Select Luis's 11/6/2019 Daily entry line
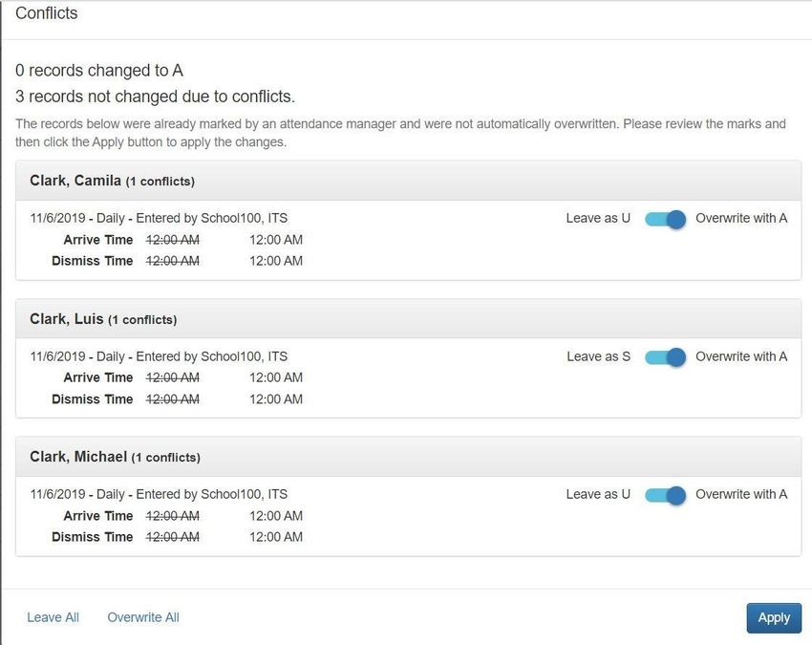Screen dimensions: 812x645 [x=159, y=356]
